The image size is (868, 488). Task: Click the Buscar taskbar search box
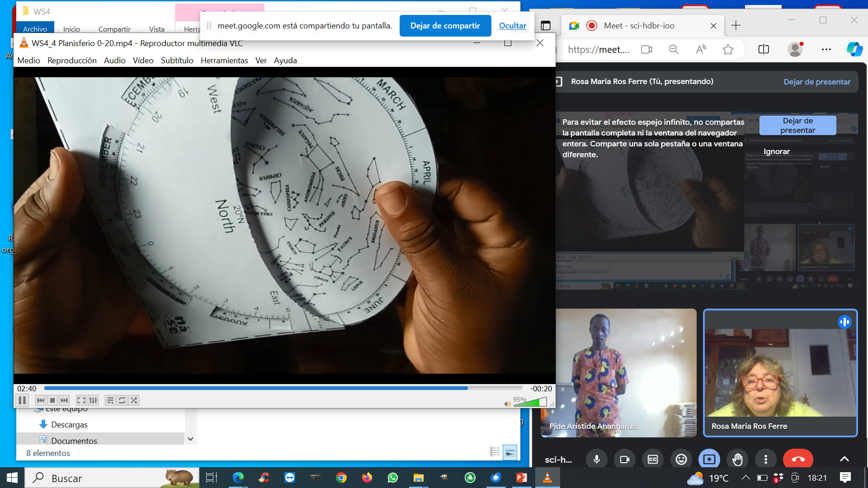point(112,478)
